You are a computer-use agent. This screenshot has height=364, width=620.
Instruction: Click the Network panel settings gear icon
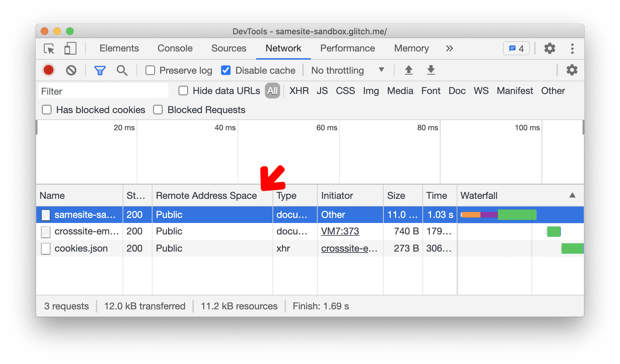pyautogui.click(x=572, y=70)
